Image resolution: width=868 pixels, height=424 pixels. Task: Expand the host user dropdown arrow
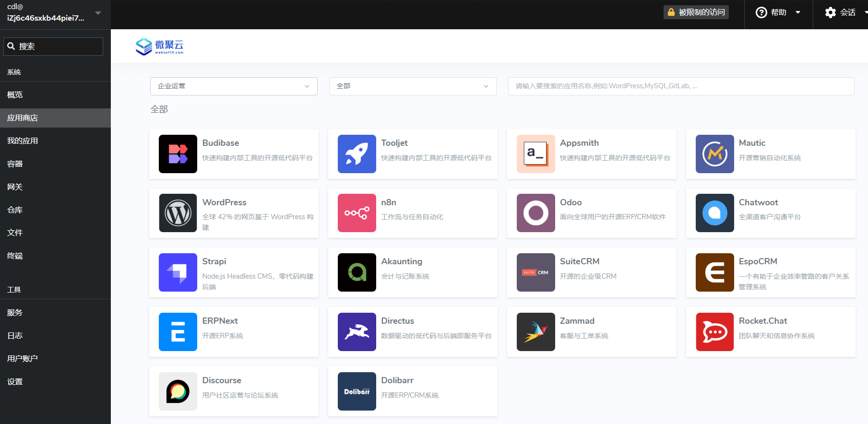pyautogui.click(x=98, y=13)
